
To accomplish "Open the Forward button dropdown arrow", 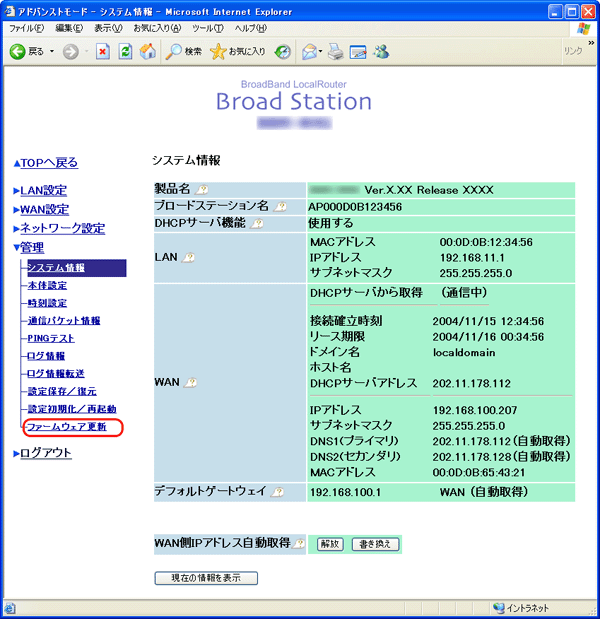I will [x=86, y=52].
